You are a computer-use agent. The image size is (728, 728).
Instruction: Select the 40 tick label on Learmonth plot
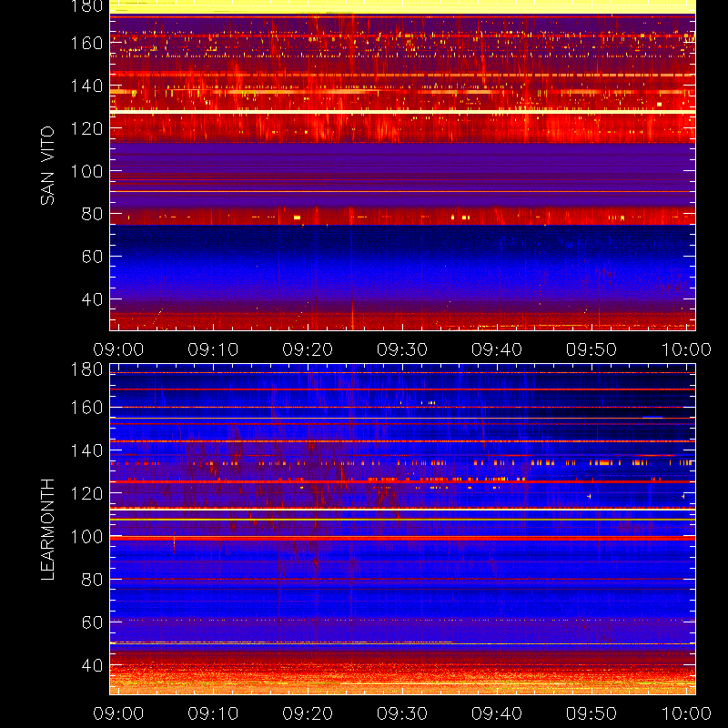tap(93, 665)
